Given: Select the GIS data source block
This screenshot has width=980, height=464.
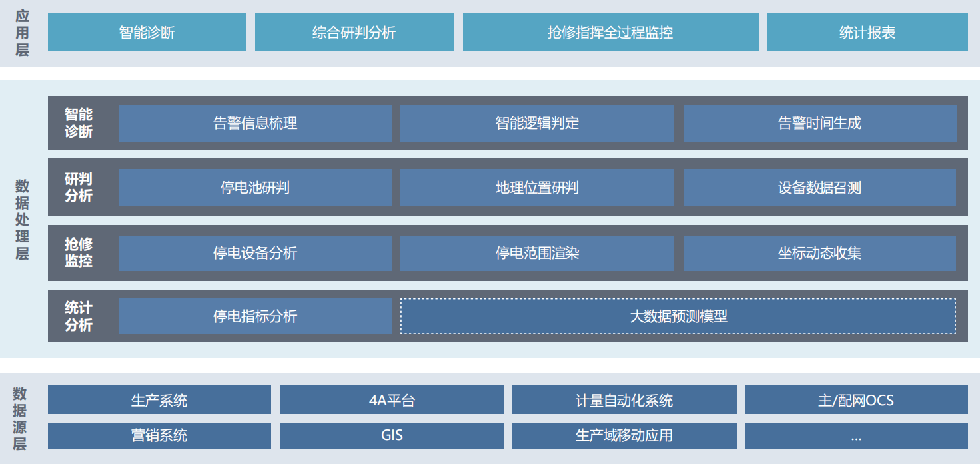Looking at the screenshot, I should [x=392, y=436].
